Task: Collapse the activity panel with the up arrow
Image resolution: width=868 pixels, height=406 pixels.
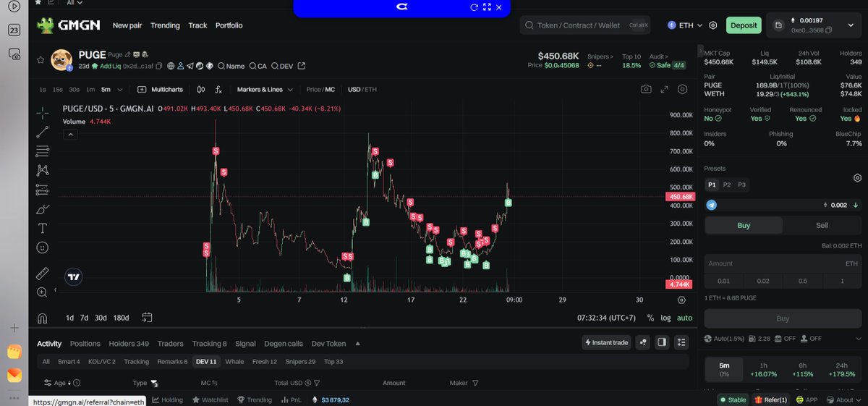Action: (357, 344)
